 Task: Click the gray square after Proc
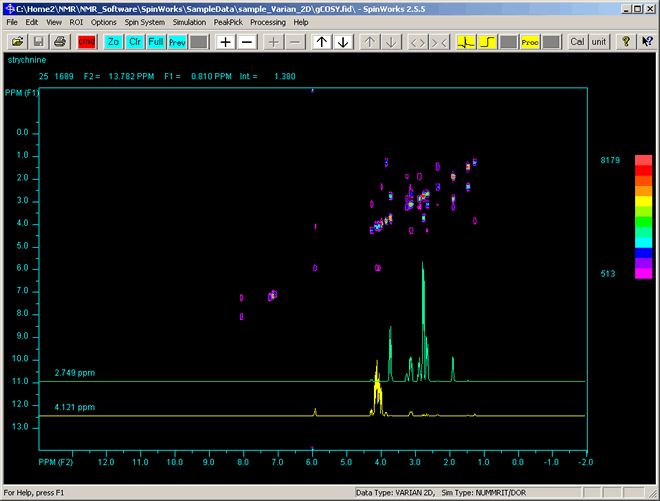click(x=551, y=42)
